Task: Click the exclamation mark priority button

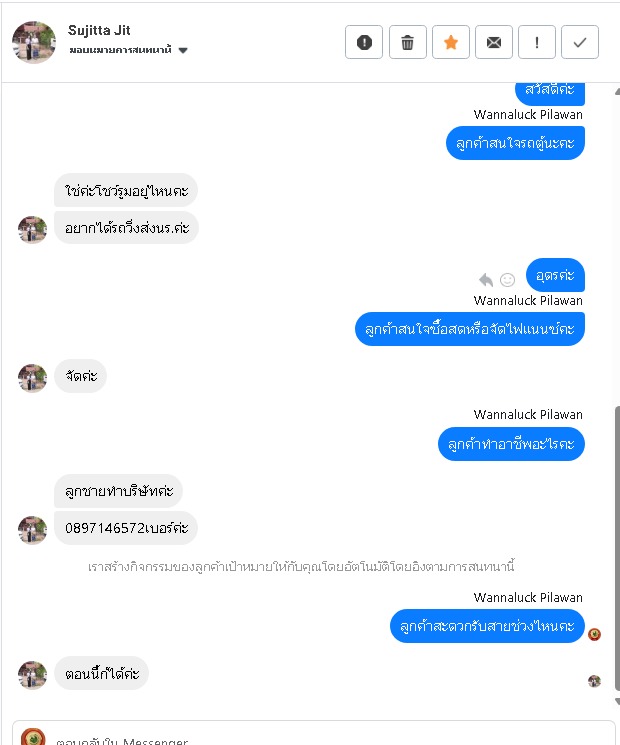Action: coord(536,42)
